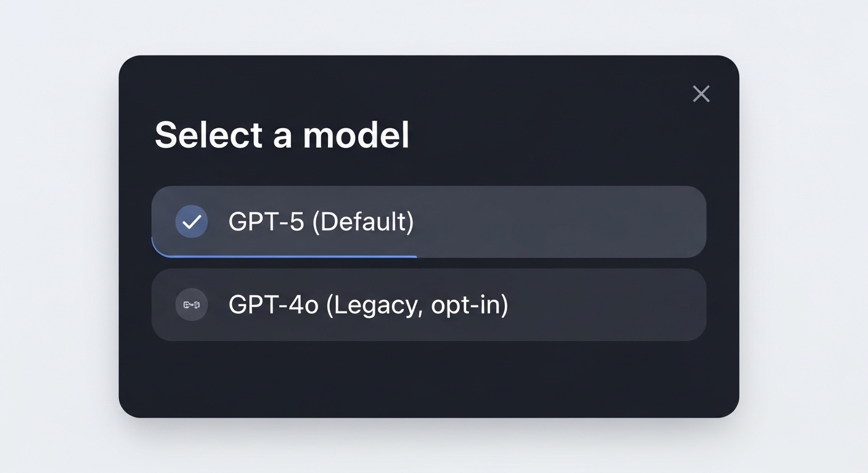Click the word "model" in the dialog title

pos(356,134)
